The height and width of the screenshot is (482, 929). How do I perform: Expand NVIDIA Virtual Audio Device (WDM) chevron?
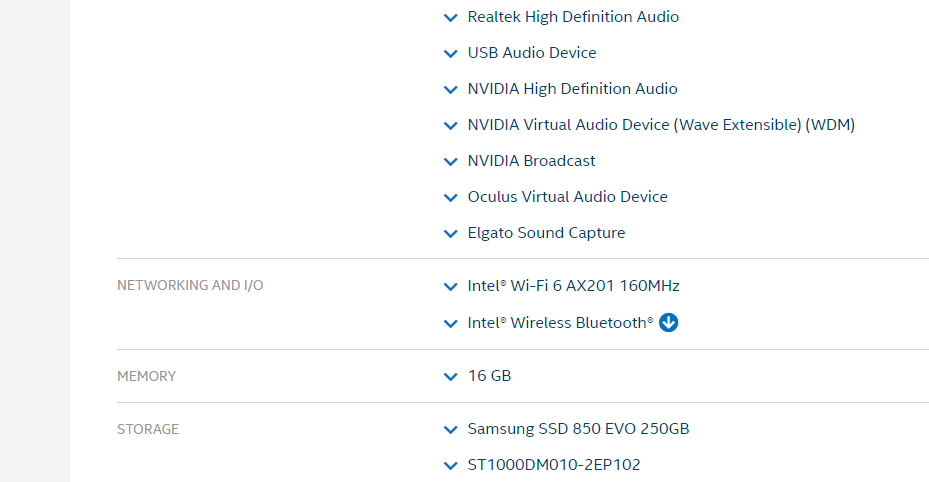click(450, 126)
